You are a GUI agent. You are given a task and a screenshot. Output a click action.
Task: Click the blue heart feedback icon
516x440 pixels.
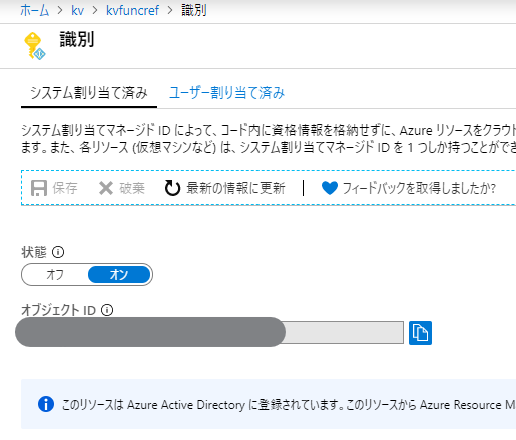330,188
